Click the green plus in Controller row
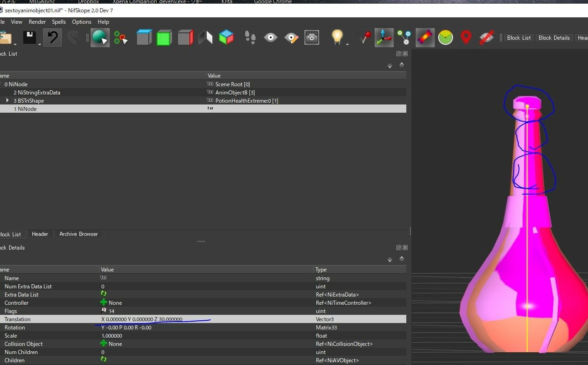Screen dimensions: 588x365 (104, 302)
